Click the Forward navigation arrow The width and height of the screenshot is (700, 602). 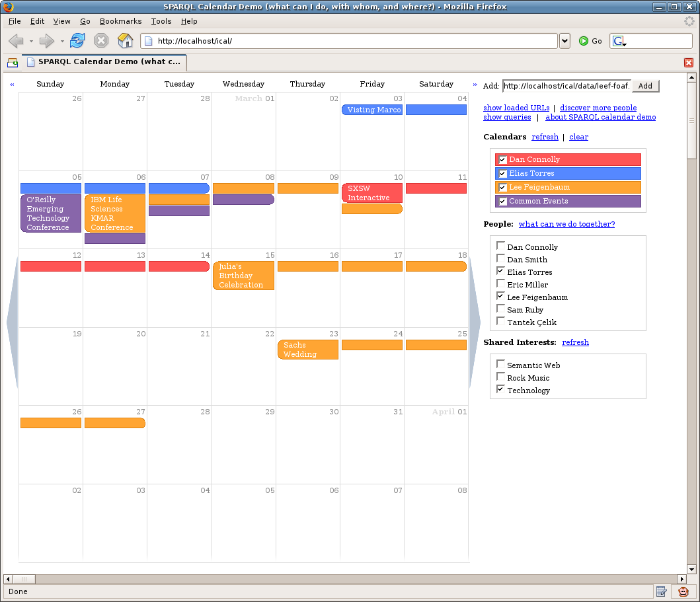pyautogui.click(x=46, y=41)
